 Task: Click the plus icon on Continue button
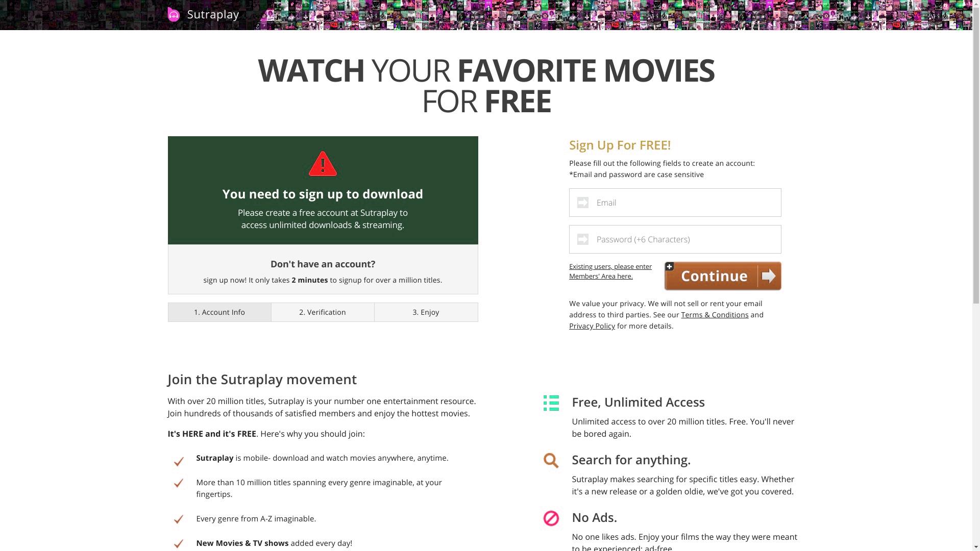[x=670, y=266]
